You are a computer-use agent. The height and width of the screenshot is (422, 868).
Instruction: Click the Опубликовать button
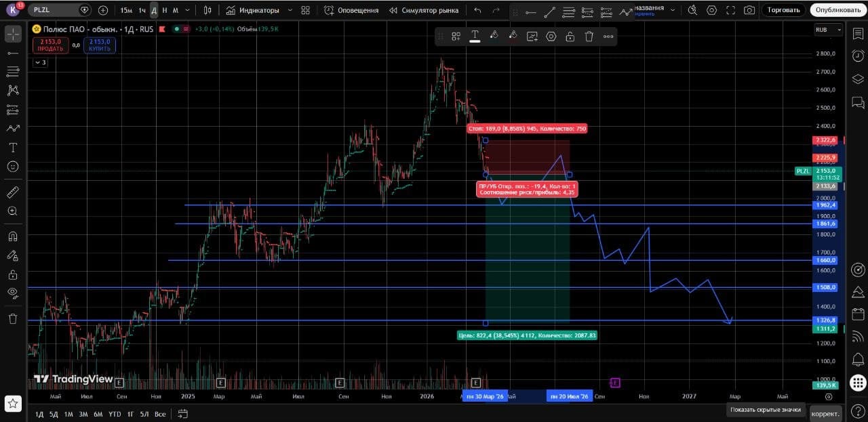[837, 10]
